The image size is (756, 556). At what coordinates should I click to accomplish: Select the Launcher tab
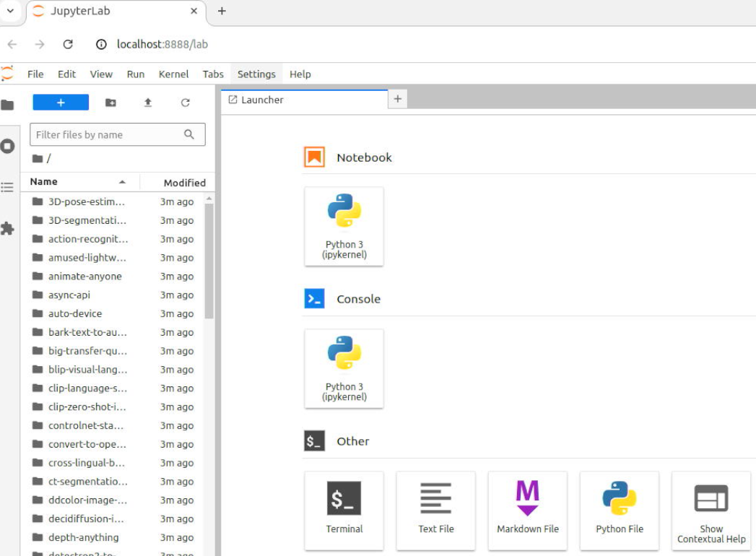coord(304,100)
